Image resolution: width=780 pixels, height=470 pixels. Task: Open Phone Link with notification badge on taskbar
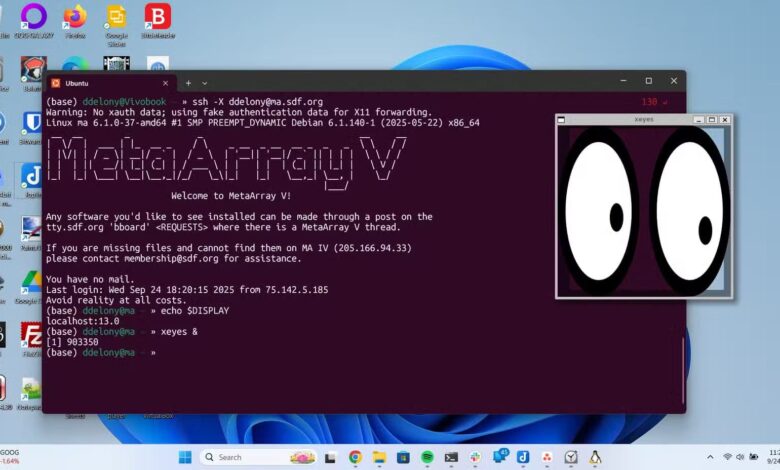point(499,456)
